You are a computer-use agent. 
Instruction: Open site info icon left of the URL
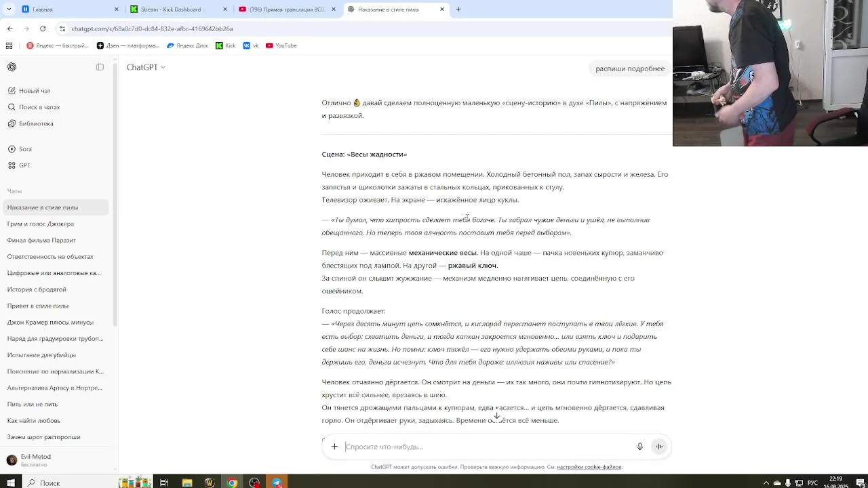coord(62,28)
